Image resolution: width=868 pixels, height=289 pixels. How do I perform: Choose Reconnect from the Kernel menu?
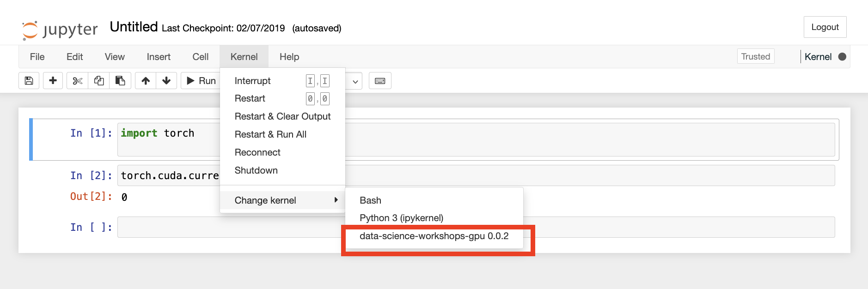(282, 152)
